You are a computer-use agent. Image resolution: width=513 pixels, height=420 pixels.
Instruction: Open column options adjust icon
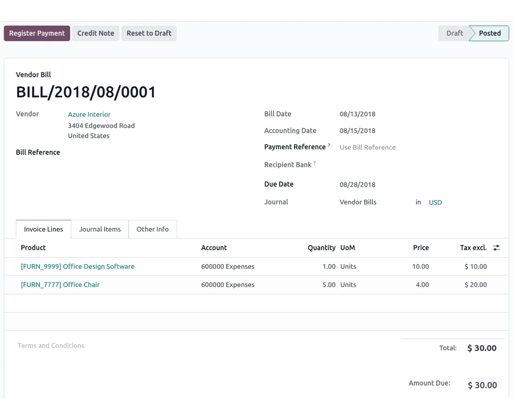(496, 248)
